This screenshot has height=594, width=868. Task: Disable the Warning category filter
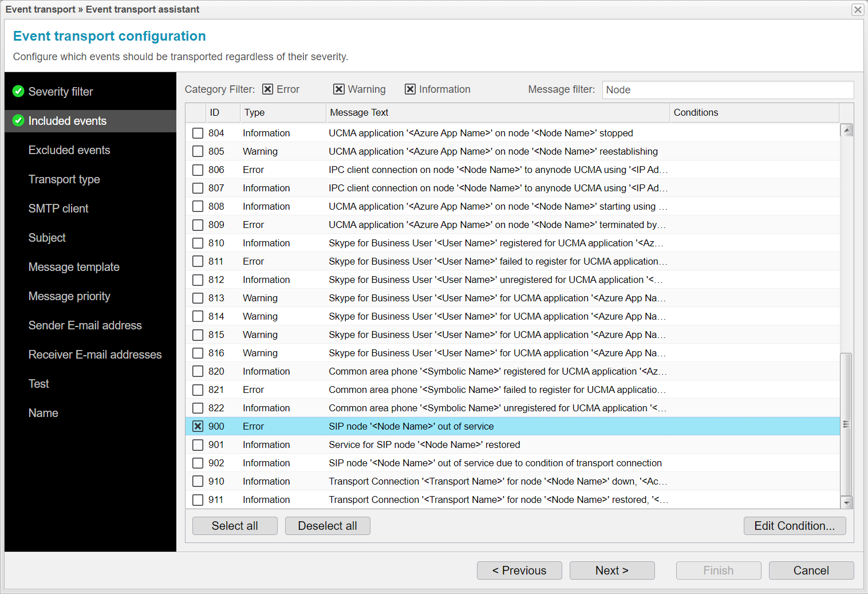pyautogui.click(x=338, y=89)
